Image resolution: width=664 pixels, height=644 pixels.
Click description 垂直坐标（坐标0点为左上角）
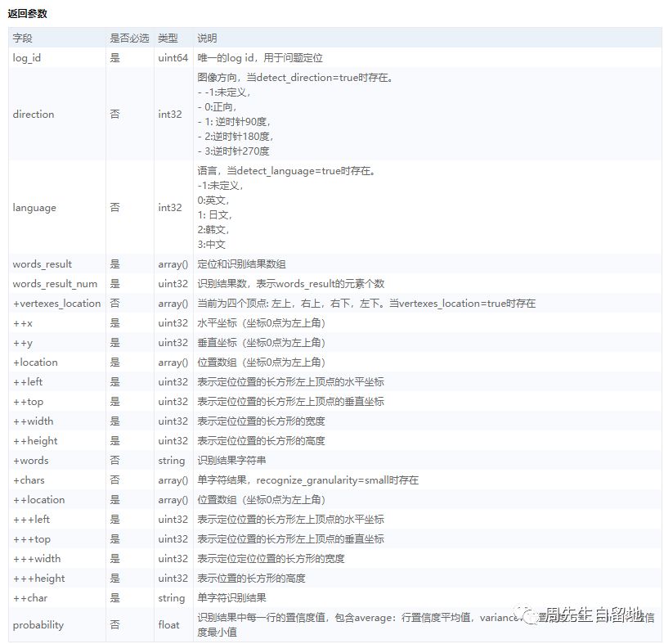262,343
